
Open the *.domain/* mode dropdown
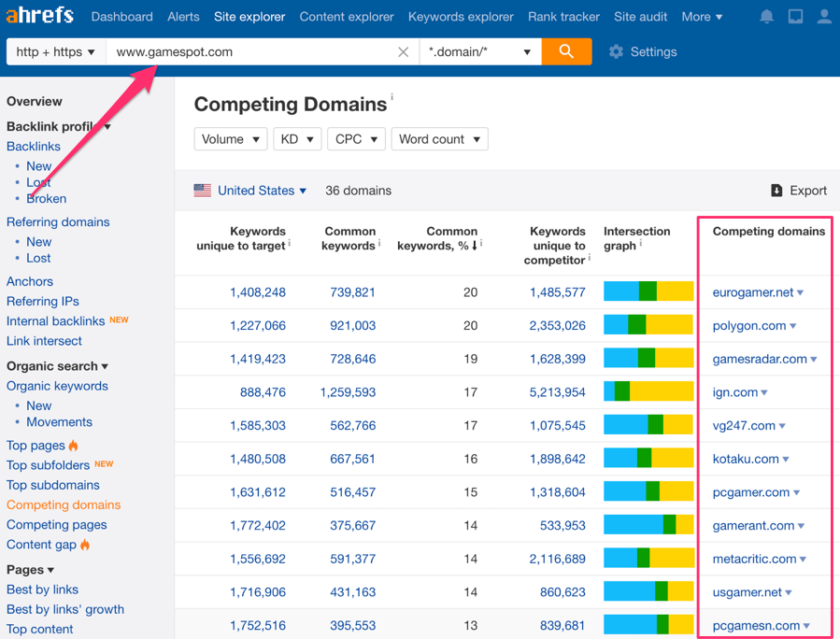pyautogui.click(x=480, y=52)
